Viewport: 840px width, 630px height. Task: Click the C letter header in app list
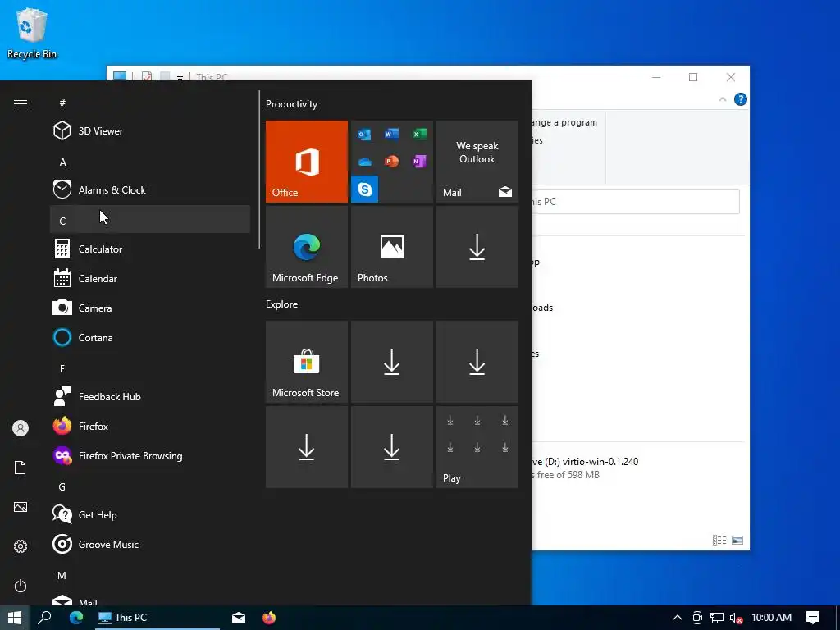(150, 220)
